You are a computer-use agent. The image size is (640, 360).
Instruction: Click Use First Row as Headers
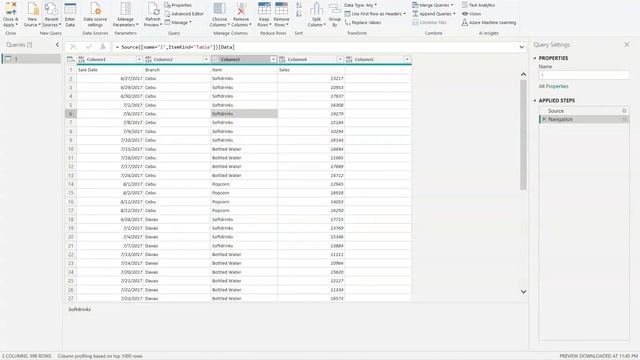pyautogui.click(x=375, y=14)
